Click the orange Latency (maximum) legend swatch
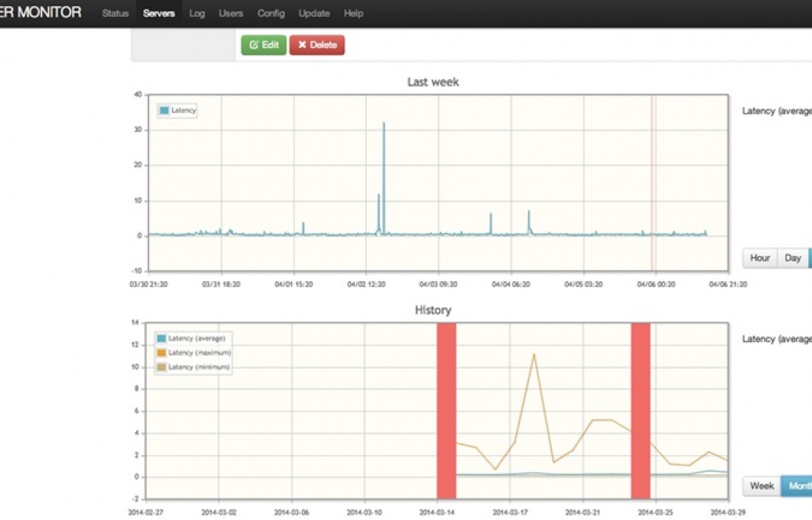Screen dimensions: 812x520 coord(162,353)
